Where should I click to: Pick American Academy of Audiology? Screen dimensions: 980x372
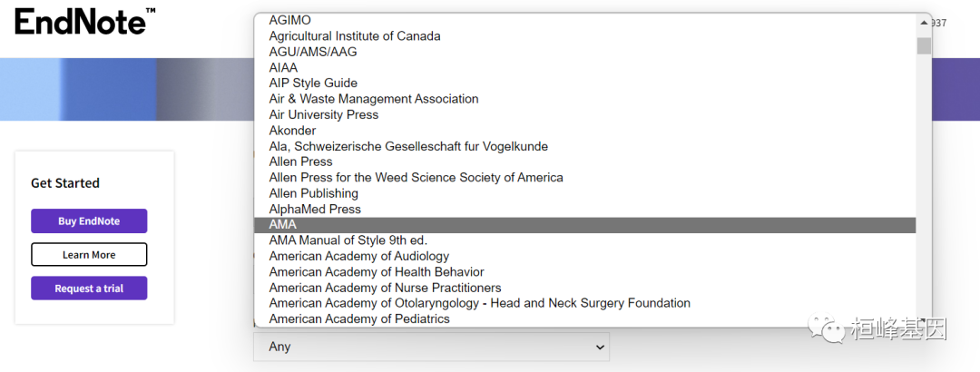[x=358, y=257]
